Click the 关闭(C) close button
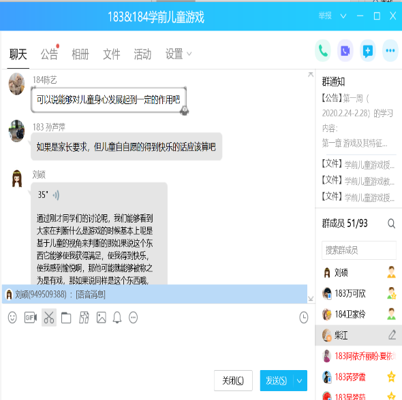 (233, 380)
